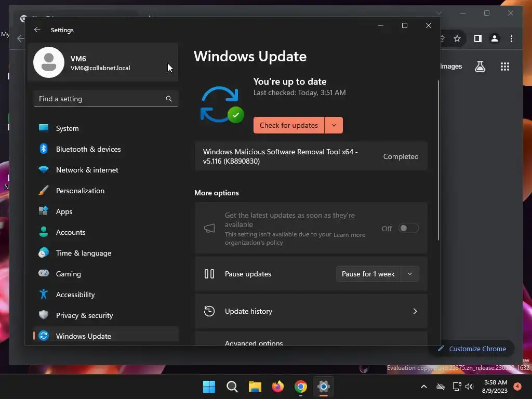Open the Chrome profile icon
The image size is (532, 399).
pos(495,38)
